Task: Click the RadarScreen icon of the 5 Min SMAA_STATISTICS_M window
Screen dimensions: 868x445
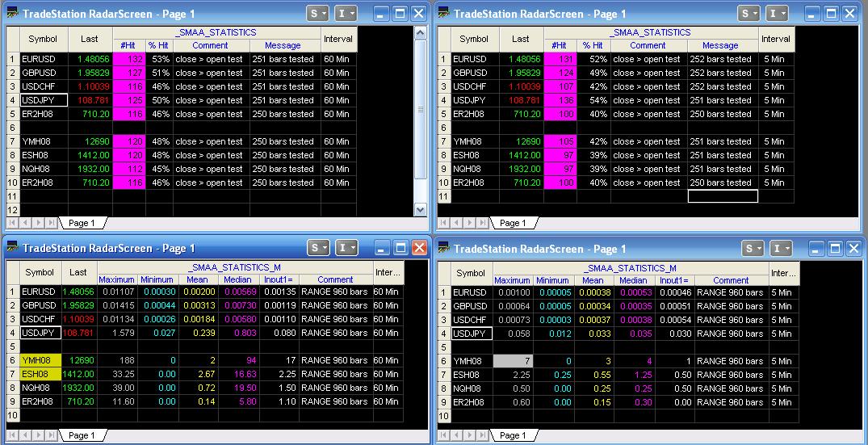Action: coord(442,249)
